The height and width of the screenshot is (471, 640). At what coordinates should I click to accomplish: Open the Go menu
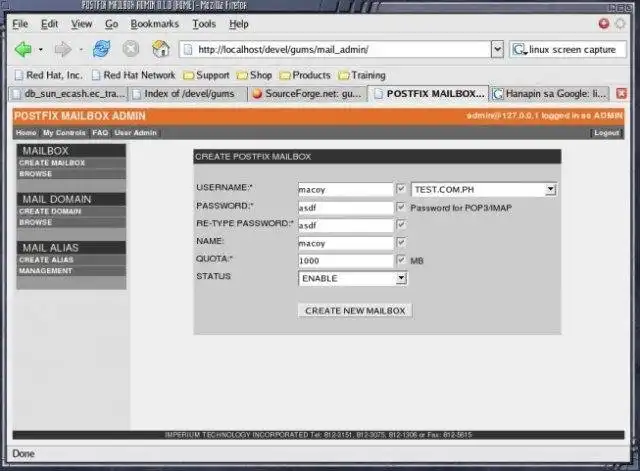111,24
